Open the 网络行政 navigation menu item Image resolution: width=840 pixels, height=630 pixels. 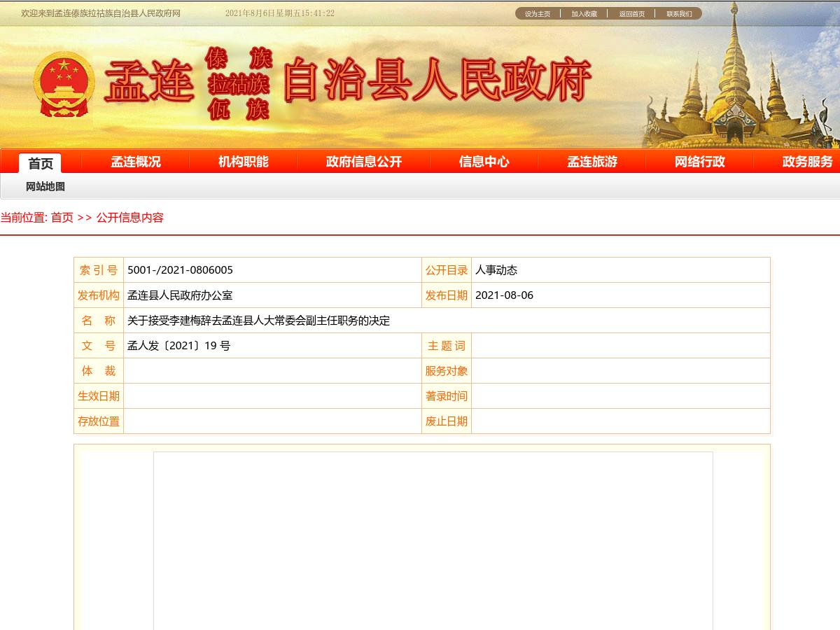tap(699, 162)
